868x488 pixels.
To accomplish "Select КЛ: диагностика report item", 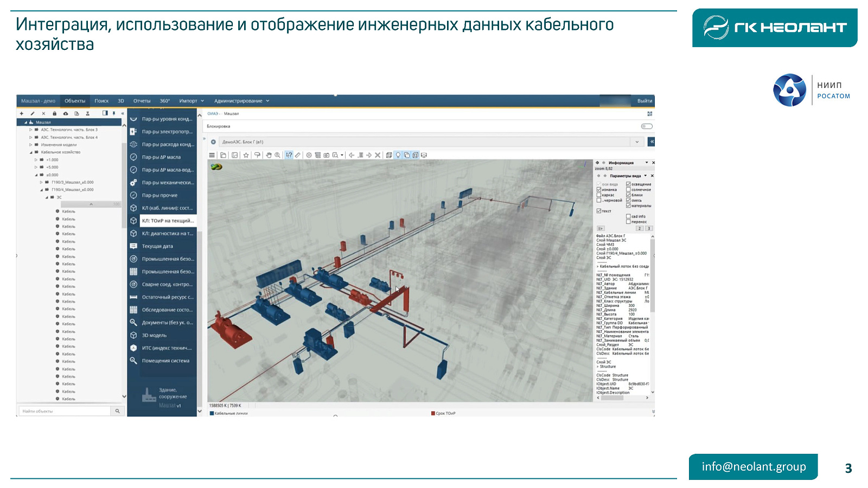I will coord(167,234).
